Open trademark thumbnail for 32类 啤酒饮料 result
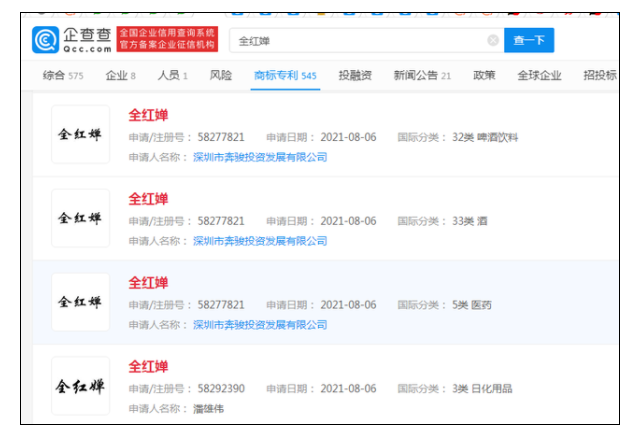The height and width of the screenshot is (432, 627). pyautogui.click(x=80, y=134)
